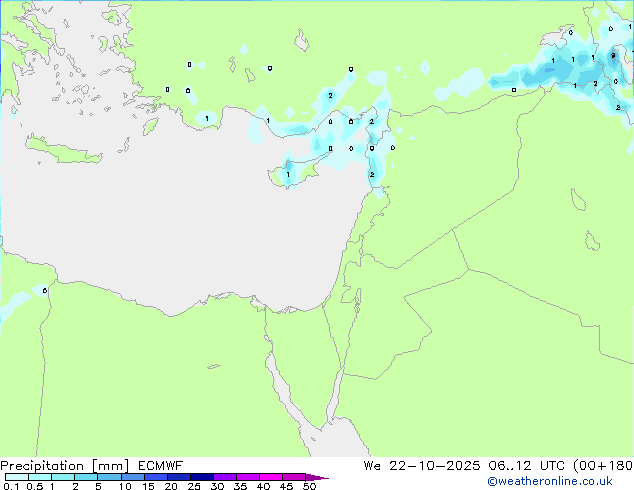Click the 0.5–1 mm legend color box
The height and width of the screenshot is (490, 634).
coord(40,477)
